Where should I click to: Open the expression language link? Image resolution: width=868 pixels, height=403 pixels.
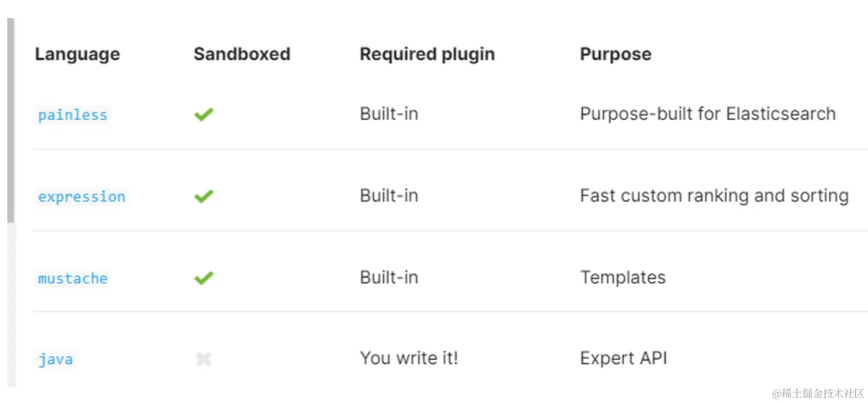(81, 197)
